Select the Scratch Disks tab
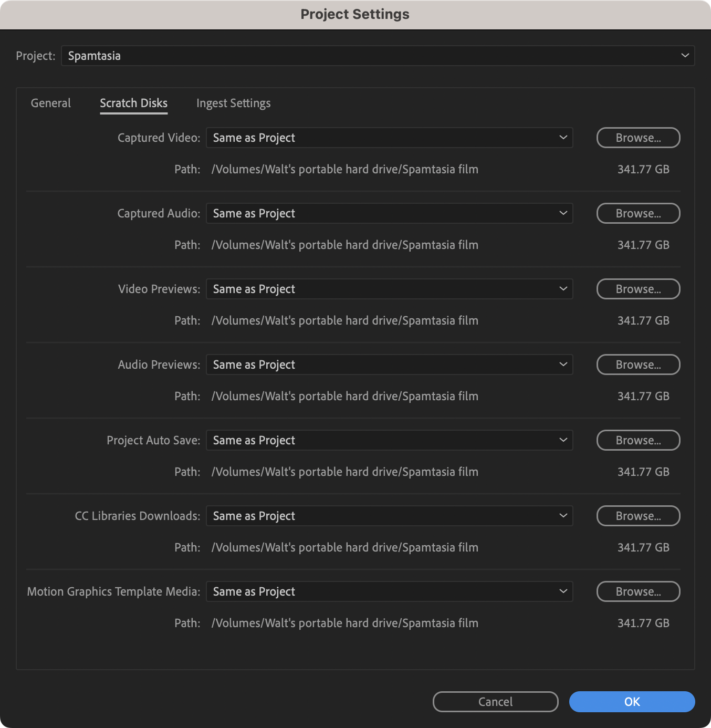711x728 pixels. point(134,103)
